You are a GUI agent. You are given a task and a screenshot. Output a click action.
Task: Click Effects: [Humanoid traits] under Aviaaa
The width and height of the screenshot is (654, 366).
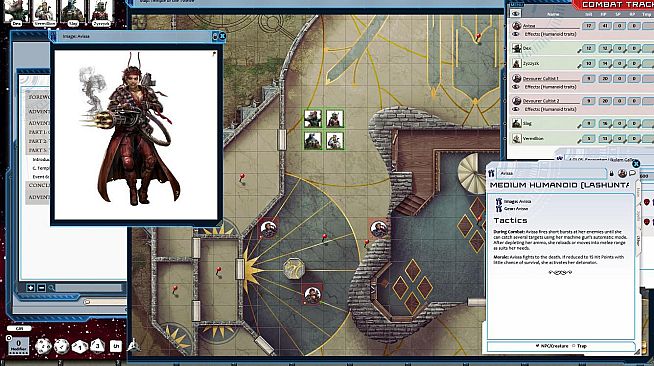pyautogui.click(x=550, y=34)
